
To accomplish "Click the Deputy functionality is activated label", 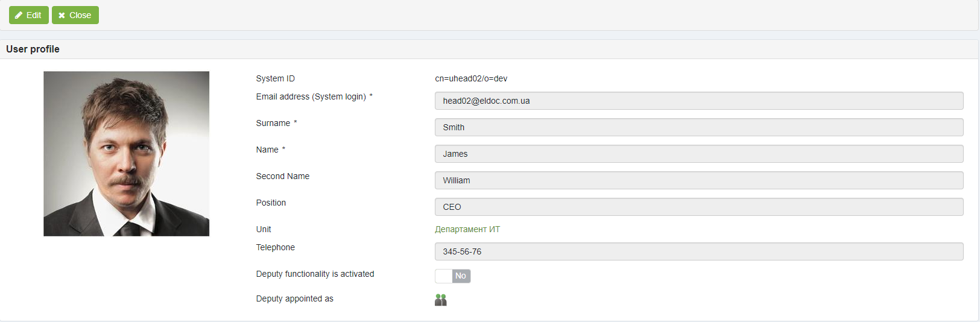I will tap(315, 274).
